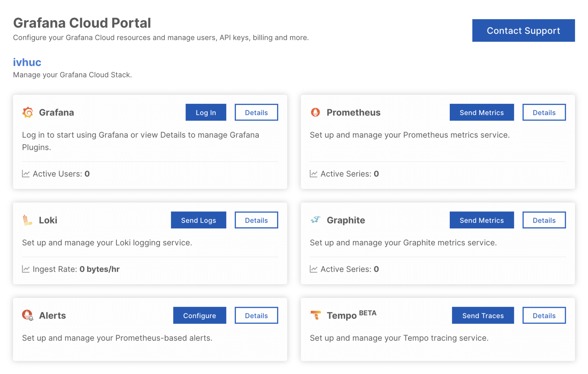Click the Grafana logo icon

coord(28,112)
